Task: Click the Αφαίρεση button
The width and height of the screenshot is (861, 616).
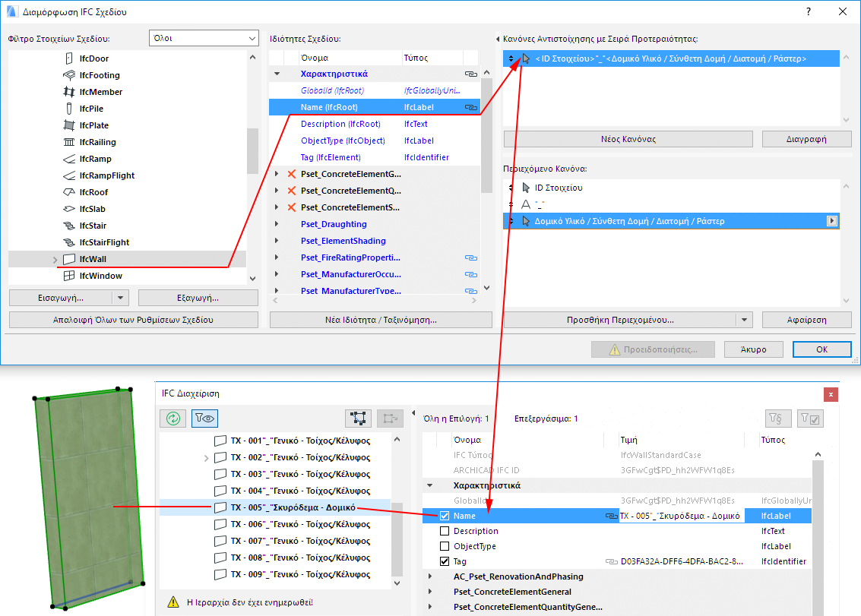Action: click(x=806, y=320)
